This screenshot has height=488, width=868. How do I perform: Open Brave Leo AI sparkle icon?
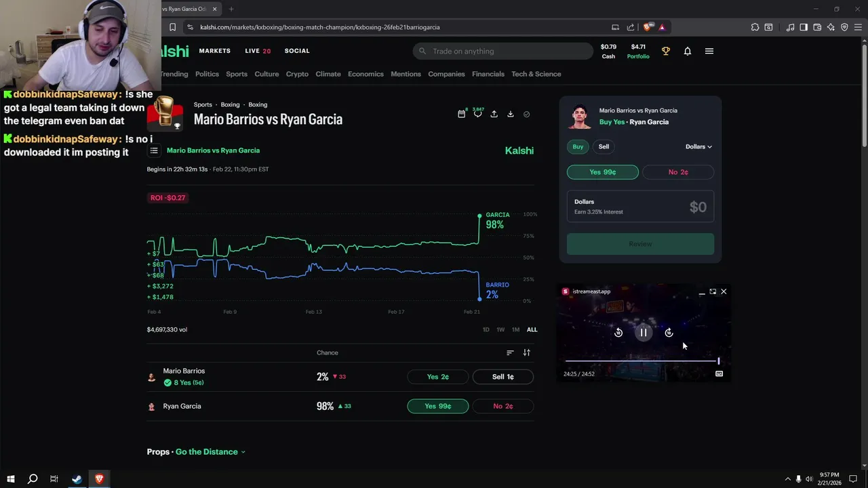831,27
